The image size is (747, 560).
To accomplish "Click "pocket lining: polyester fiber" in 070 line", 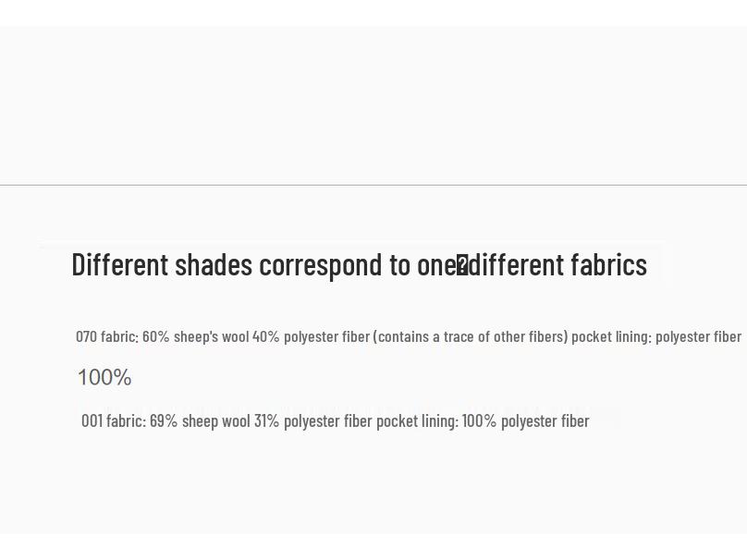I will (x=656, y=336).
